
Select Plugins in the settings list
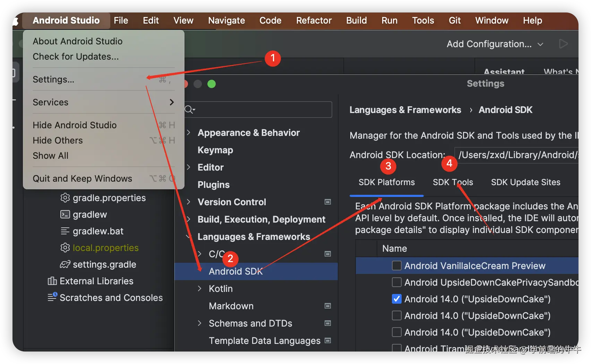point(214,184)
